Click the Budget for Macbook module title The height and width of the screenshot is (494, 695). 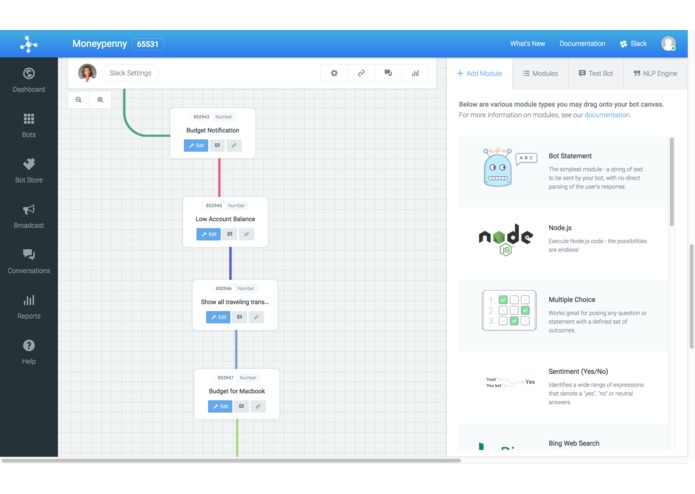tap(237, 391)
